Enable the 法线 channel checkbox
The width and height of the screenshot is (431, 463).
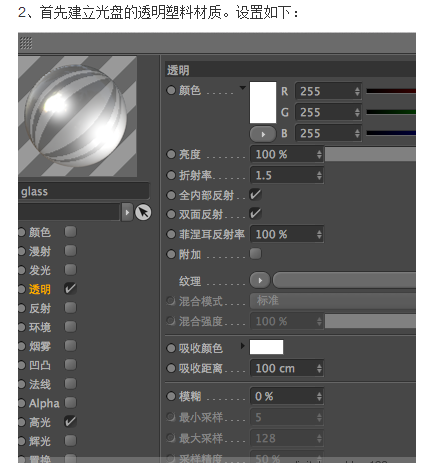tap(70, 384)
